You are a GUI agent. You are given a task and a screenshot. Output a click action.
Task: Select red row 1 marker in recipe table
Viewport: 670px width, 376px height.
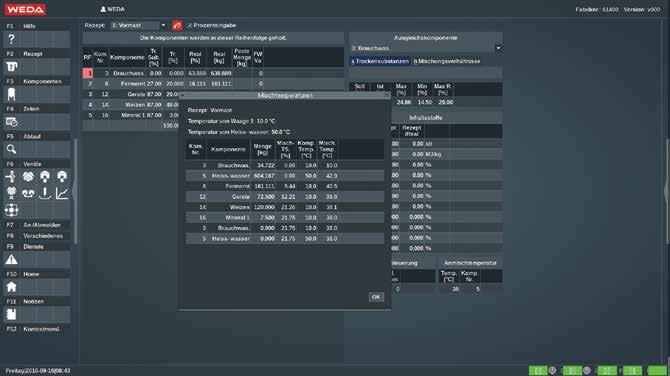pyautogui.click(x=88, y=73)
